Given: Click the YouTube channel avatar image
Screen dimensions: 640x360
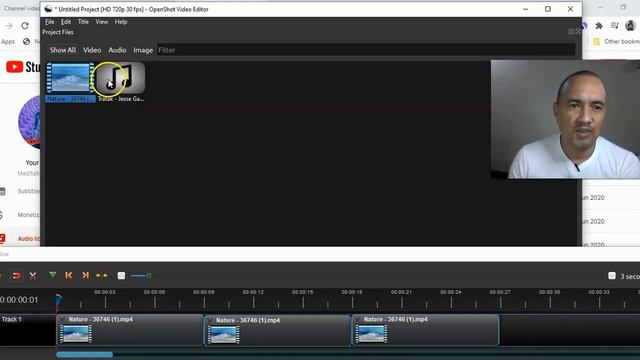Looking at the screenshot, I should [x=30, y=122].
